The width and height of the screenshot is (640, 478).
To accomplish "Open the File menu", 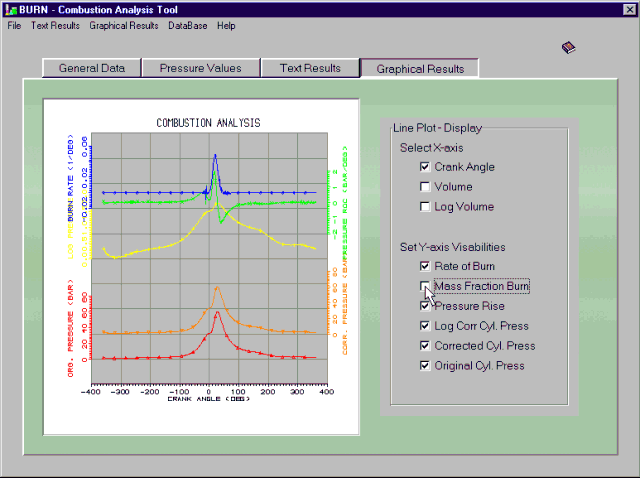I will [x=14, y=26].
